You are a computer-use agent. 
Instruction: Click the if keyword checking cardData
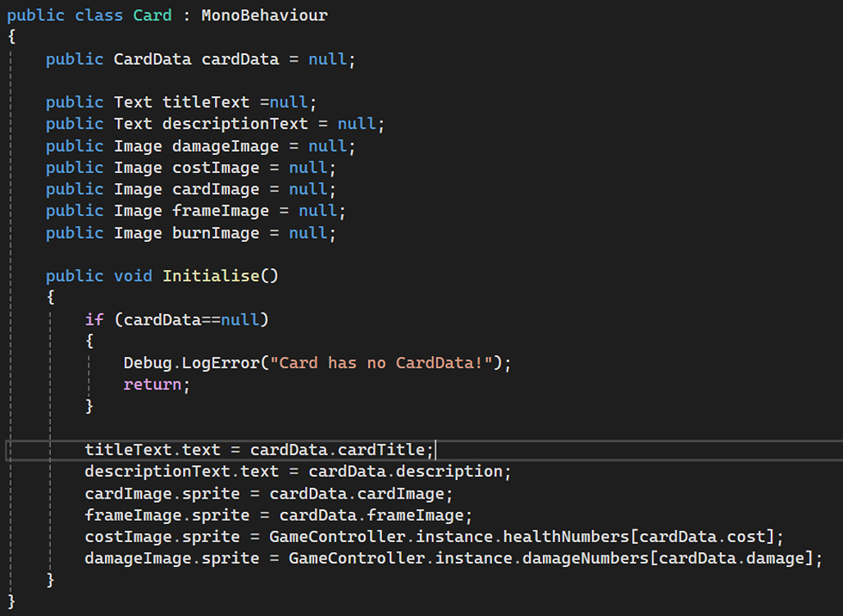[x=94, y=319]
